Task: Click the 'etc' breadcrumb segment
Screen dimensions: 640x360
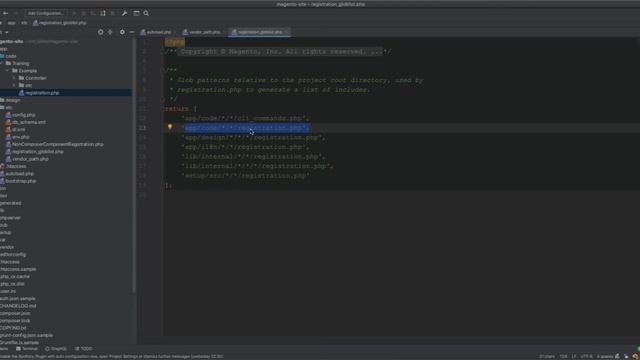Action: click(24, 23)
